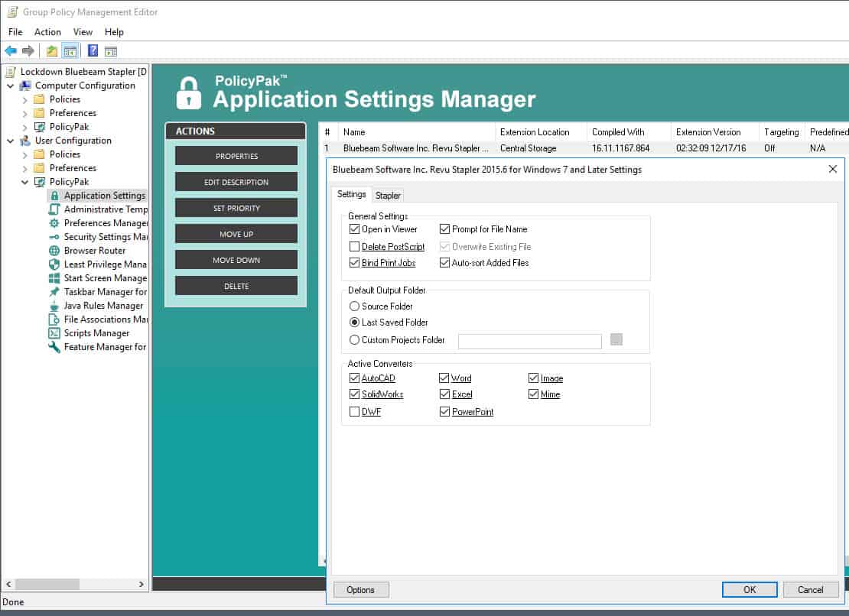
Task: Check the Delete PostScript checkbox
Action: [354, 247]
